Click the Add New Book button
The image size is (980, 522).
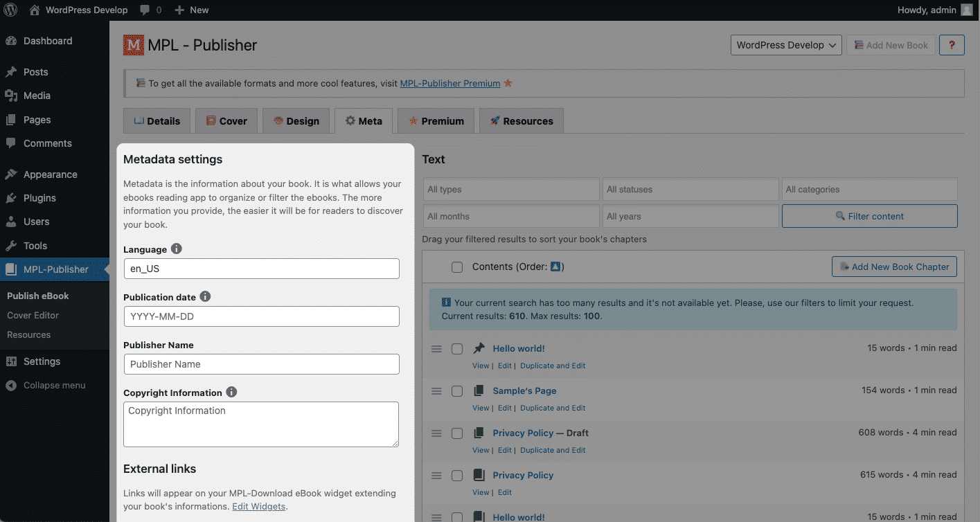891,45
